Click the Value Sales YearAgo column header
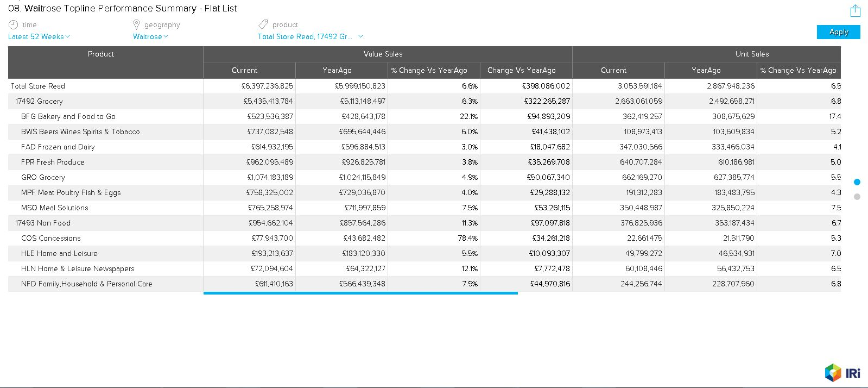This screenshot has height=388, width=868. click(x=341, y=70)
